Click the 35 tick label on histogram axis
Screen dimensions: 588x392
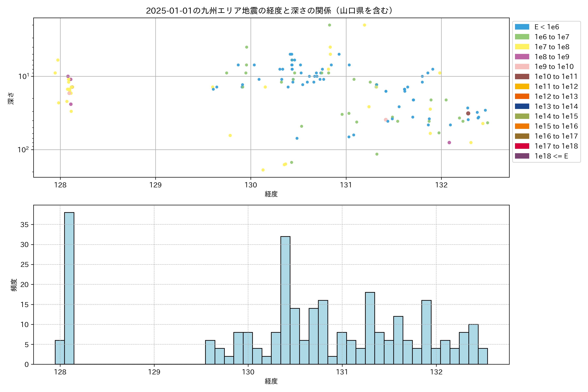click(x=24, y=224)
